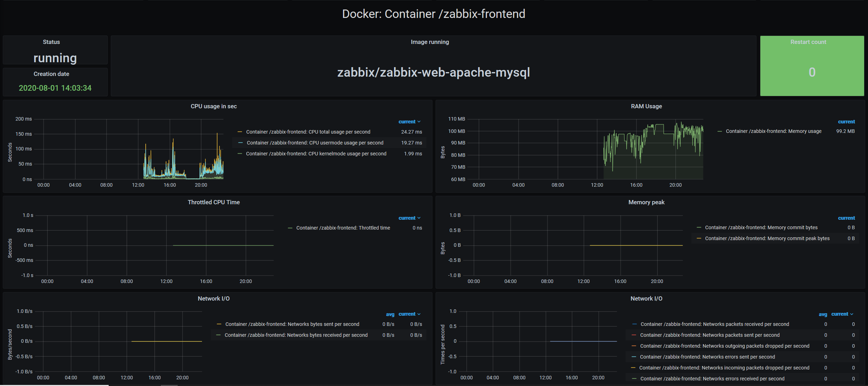
Task: Open the CPU usage in sec panel menu
Action: pos(214,106)
